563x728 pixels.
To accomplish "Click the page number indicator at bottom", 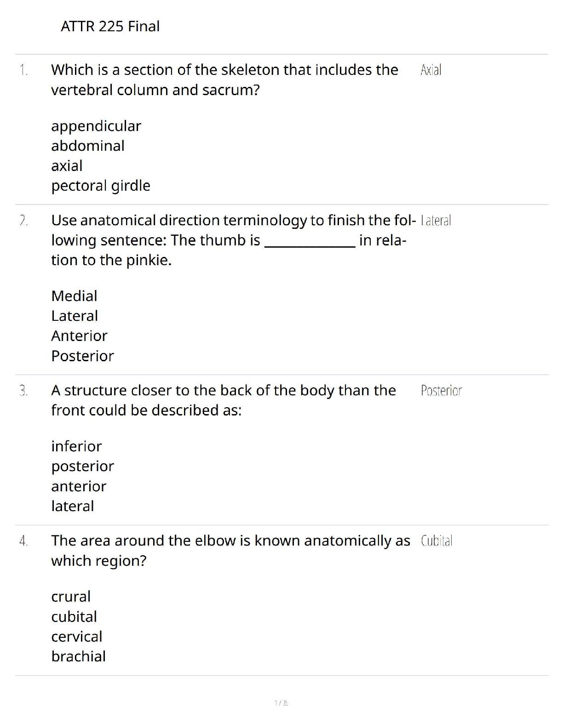I will (281, 703).
